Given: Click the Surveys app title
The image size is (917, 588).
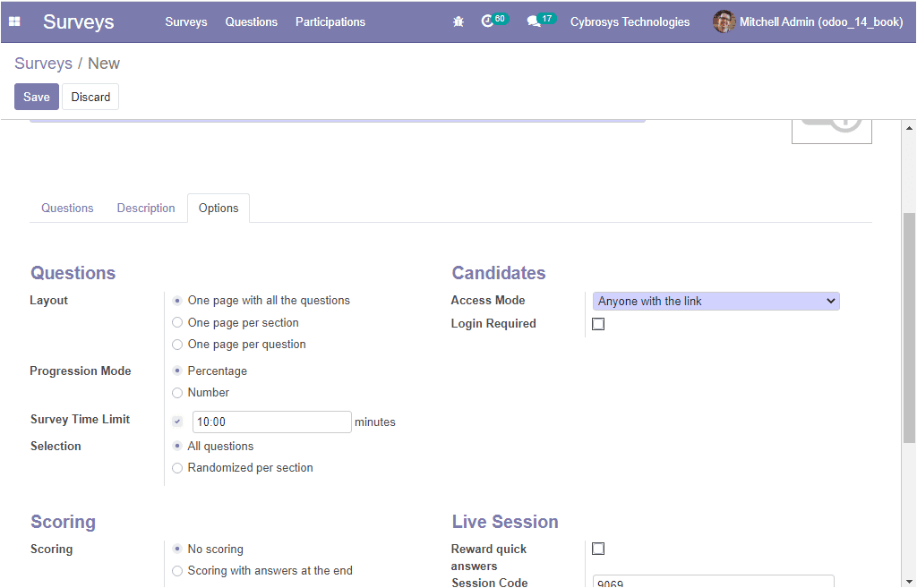Looking at the screenshot, I should point(79,21).
